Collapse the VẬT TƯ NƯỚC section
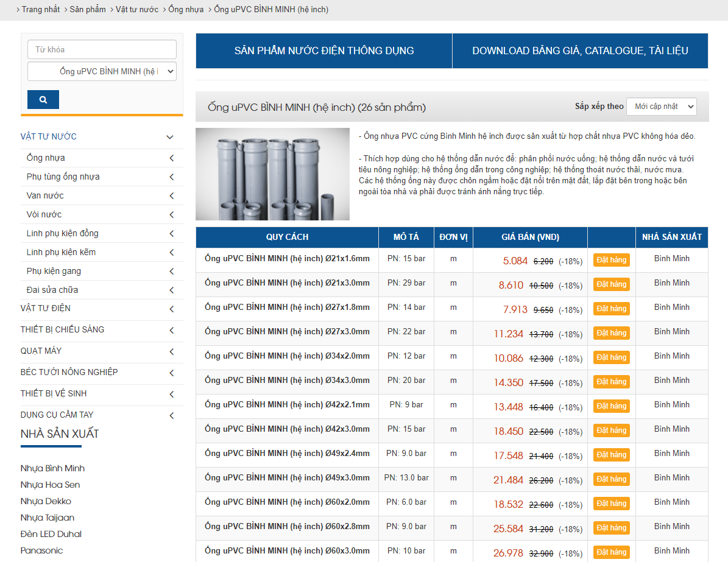The image size is (728, 562). (170, 137)
